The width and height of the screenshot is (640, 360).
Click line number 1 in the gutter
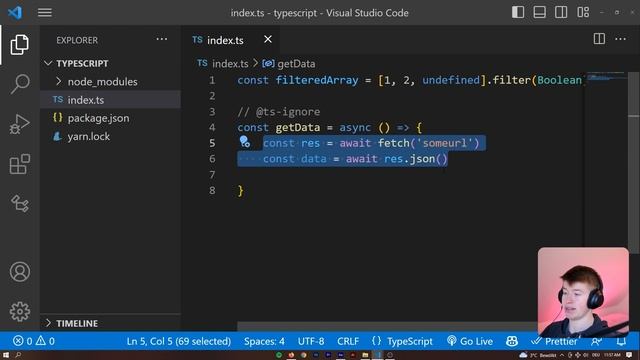coord(212,80)
